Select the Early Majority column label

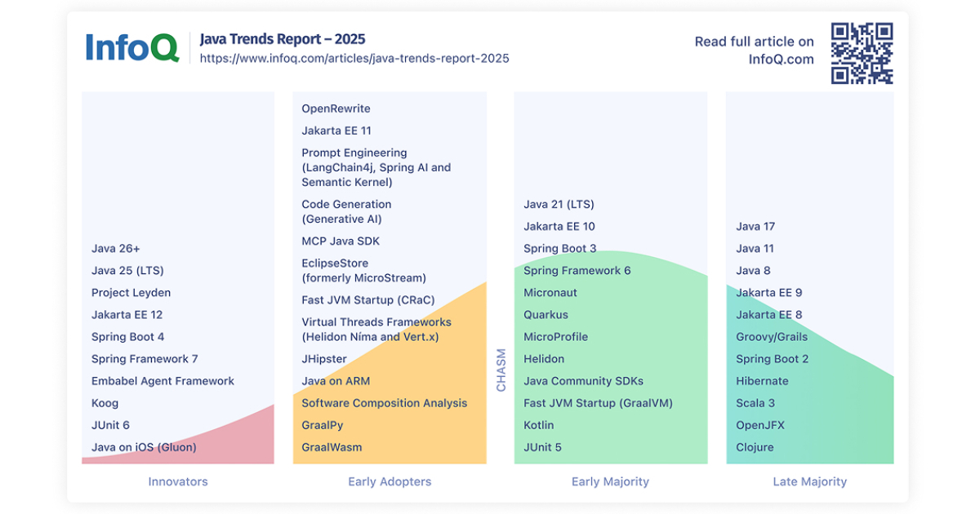pyautogui.click(x=610, y=481)
